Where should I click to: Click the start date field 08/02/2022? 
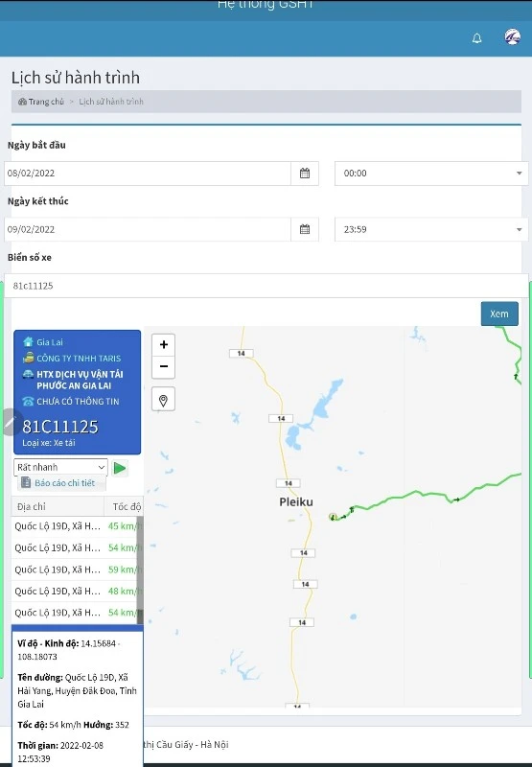click(x=148, y=174)
